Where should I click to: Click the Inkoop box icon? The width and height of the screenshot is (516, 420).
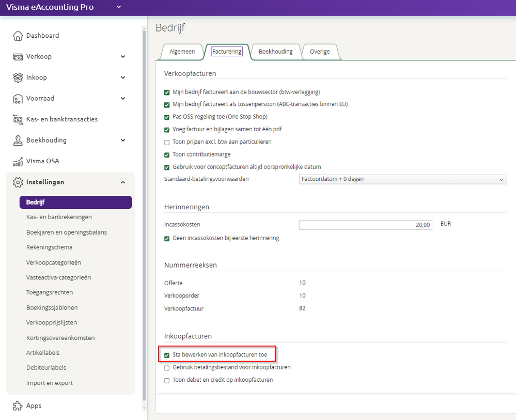(x=18, y=77)
